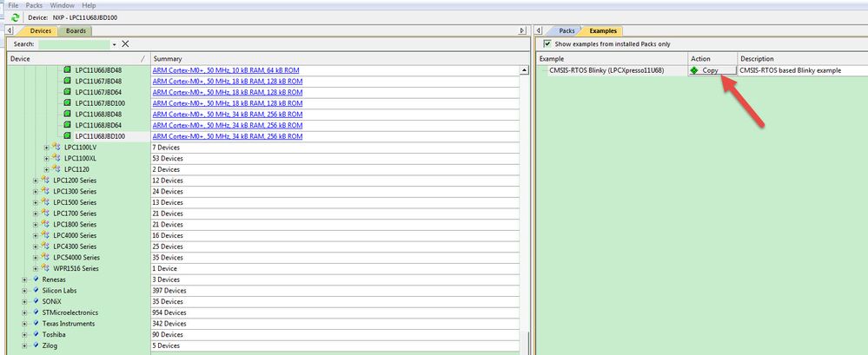
Task: Switch to the Boards tab
Action: click(x=76, y=31)
